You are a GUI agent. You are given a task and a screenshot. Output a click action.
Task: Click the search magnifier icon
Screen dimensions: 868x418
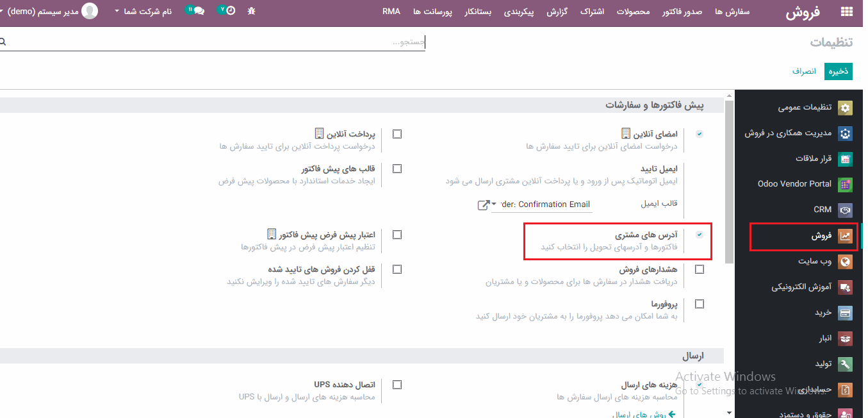pos(3,42)
